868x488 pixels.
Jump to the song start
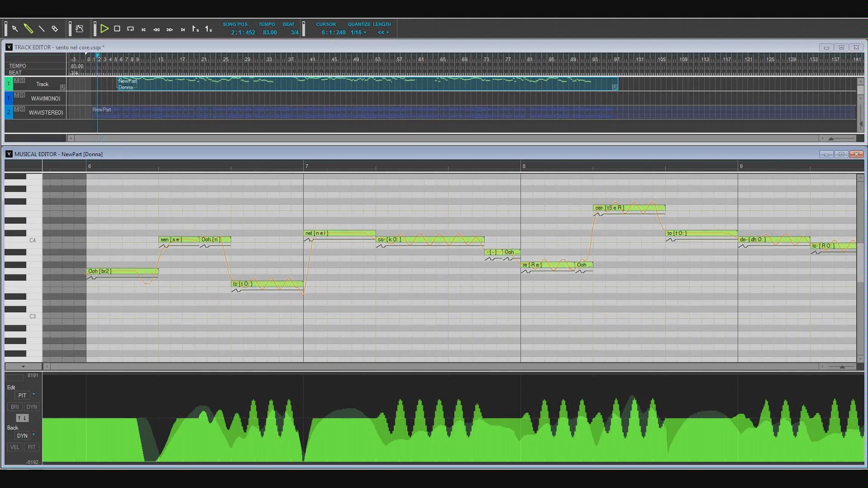pos(143,29)
